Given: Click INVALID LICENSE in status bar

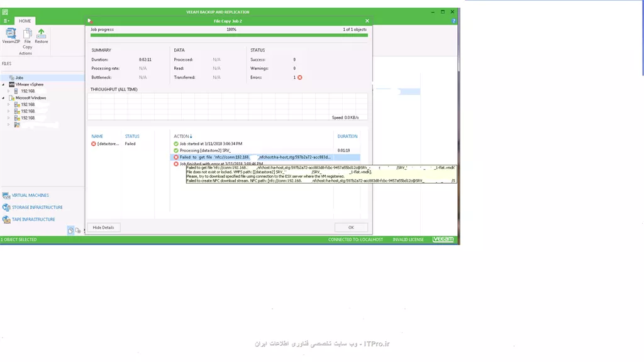Looking at the screenshot, I should pyautogui.click(x=408, y=239).
